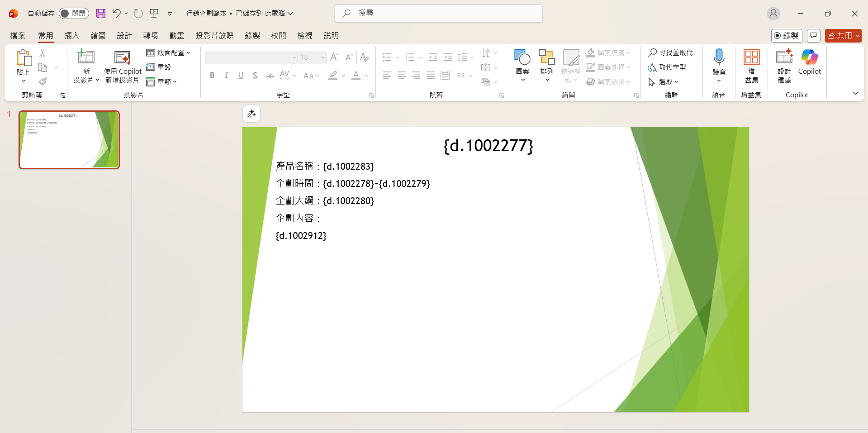Open the 版面配置 layout dropdown
Image resolution: width=868 pixels, height=433 pixels.
(x=168, y=53)
